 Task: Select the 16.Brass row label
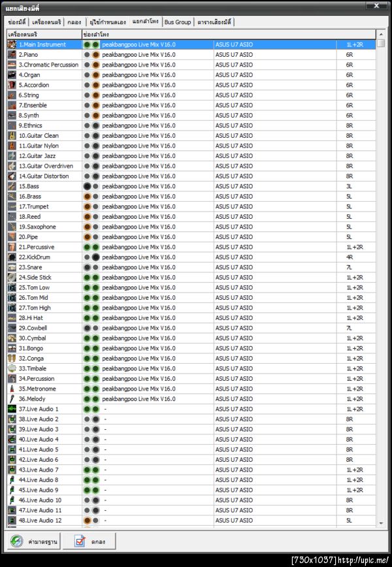tap(30, 197)
